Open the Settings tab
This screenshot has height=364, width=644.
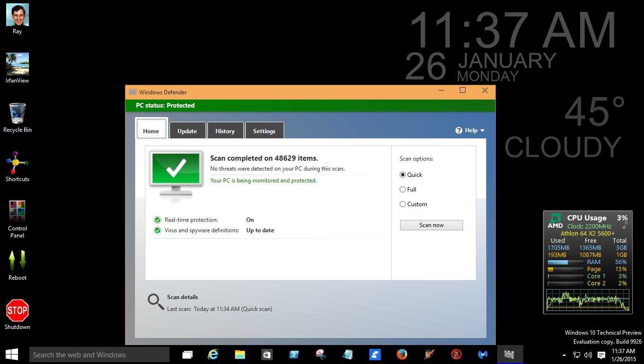click(x=264, y=130)
